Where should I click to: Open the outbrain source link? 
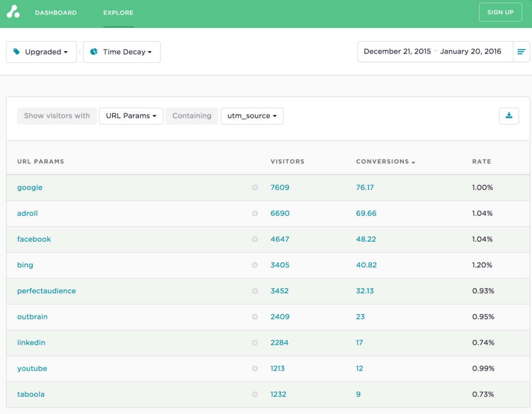pyautogui.click(x=32, y=317)
